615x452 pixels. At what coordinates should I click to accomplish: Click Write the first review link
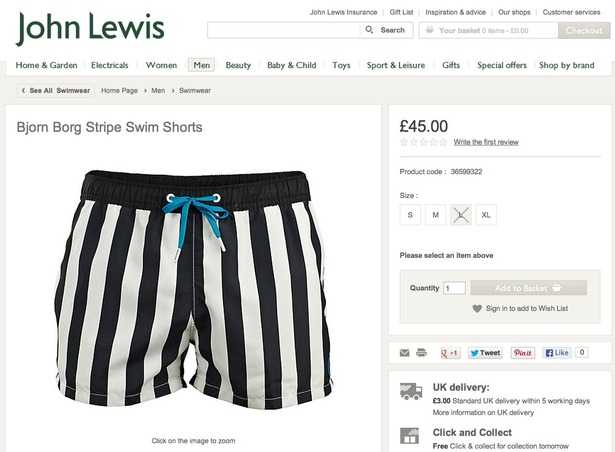(x=486, y=142)
